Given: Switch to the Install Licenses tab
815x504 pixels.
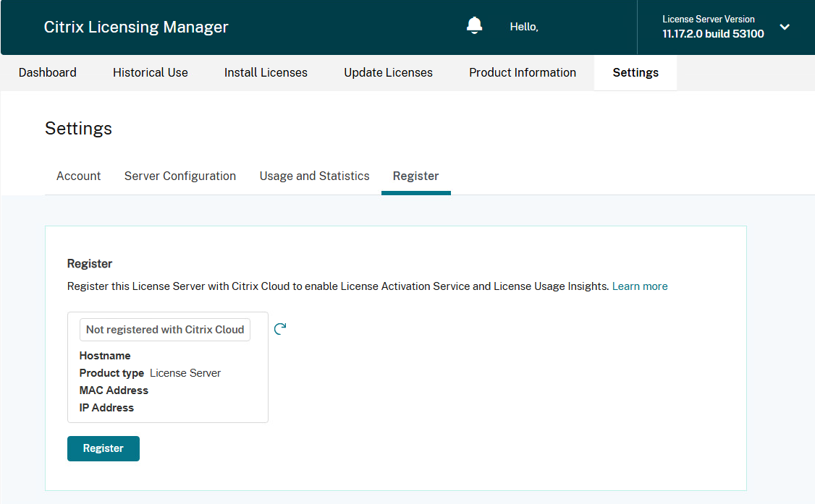Looking at the screenshot, I should click(266, 72).
